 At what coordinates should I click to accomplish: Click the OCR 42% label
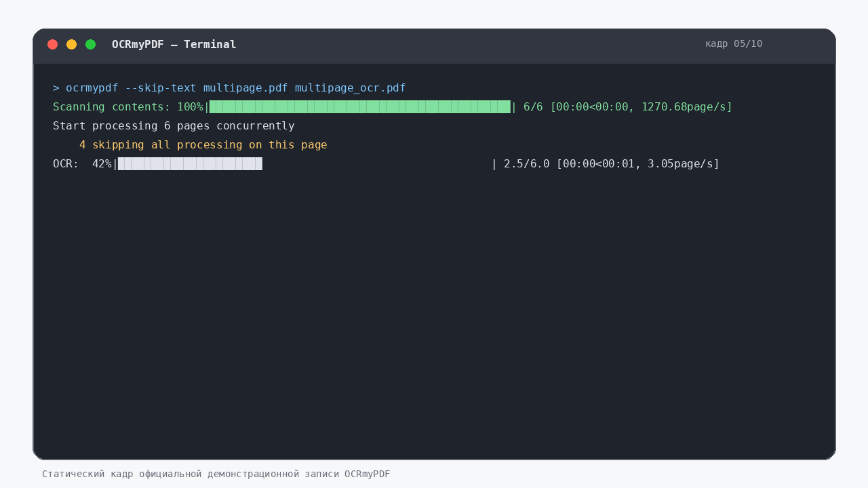click(x=82, y=164)
